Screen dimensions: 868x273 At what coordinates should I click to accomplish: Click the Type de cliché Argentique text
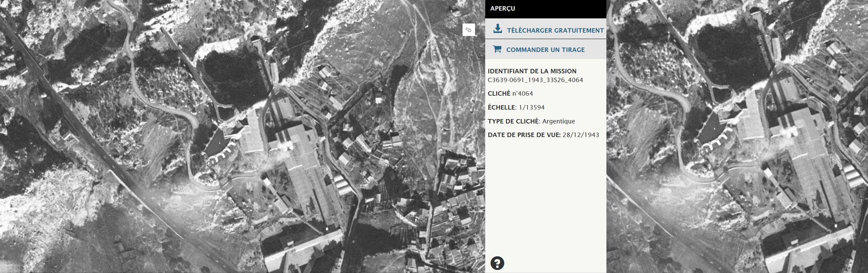pyautogui.click(x=531, y=121)
